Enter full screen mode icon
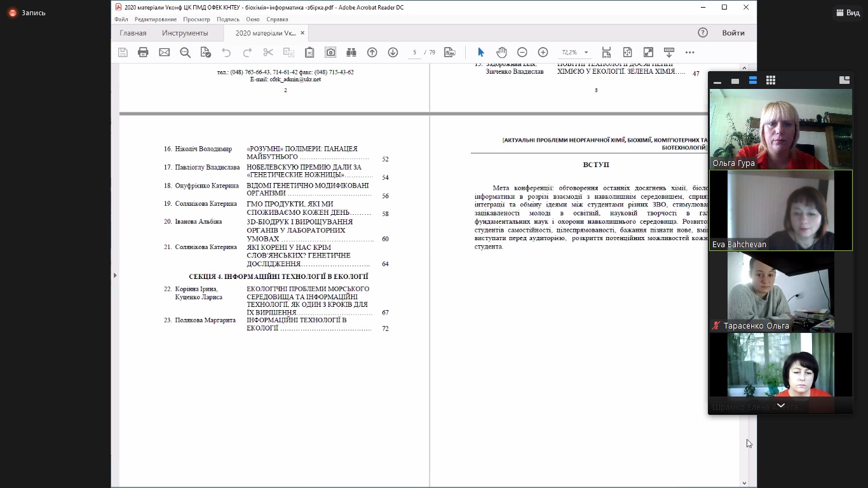 648,52
